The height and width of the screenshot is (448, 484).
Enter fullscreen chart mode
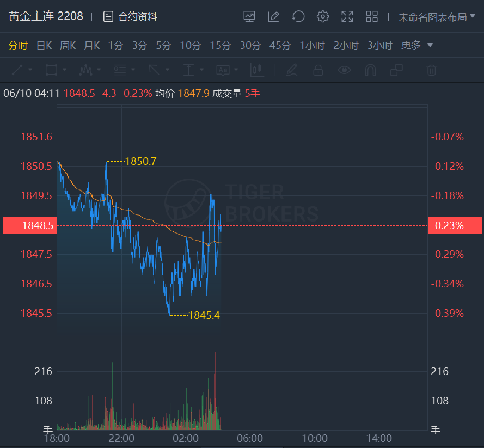(x=347, y=17)
